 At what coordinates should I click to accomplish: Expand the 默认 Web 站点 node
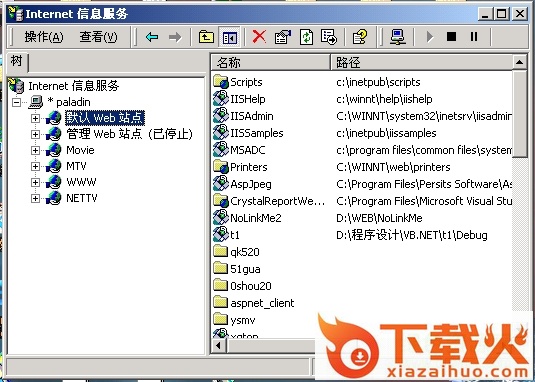point(35,118)
